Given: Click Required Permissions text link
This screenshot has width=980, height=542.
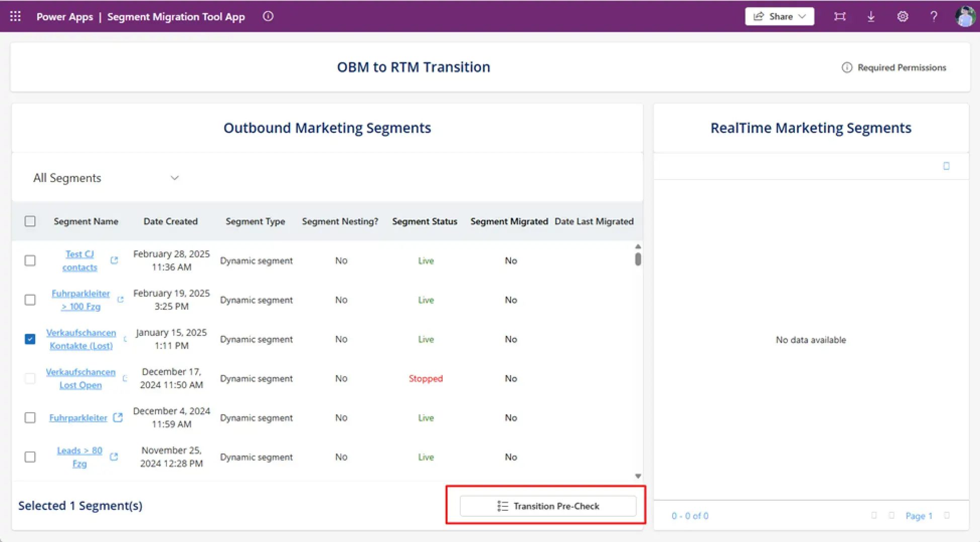Looking at the screenshot, I should (x=902, y=67).
